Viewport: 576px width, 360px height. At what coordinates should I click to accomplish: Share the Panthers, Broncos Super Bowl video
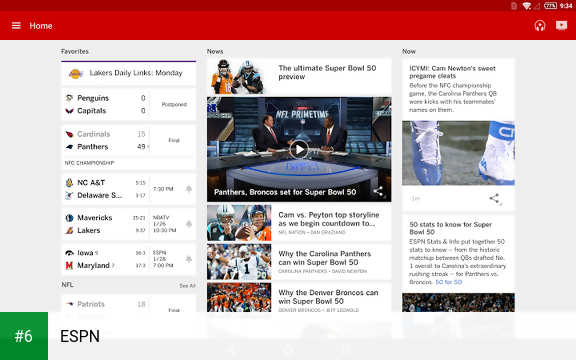tap(378, 191)
